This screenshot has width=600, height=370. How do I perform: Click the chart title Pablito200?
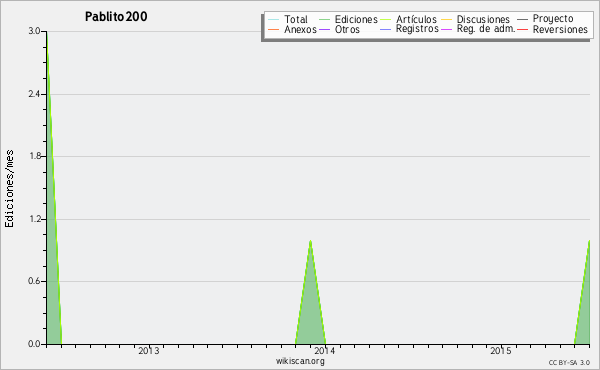tap(116, 17)
